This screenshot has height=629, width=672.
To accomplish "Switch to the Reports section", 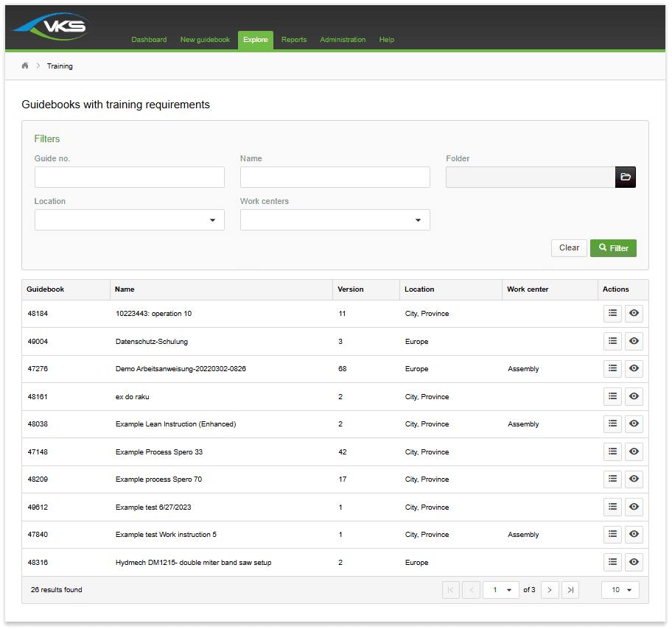I will click(x=294, y=40).
